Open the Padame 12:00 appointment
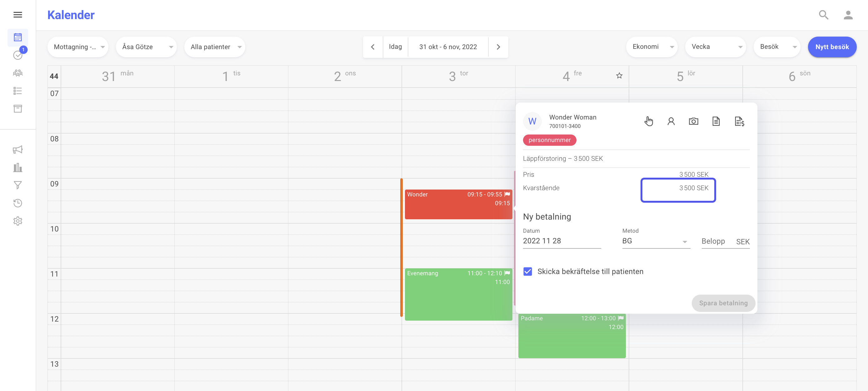Image resolution: width=868 pixels, height=391 pixels. (572, 336)
